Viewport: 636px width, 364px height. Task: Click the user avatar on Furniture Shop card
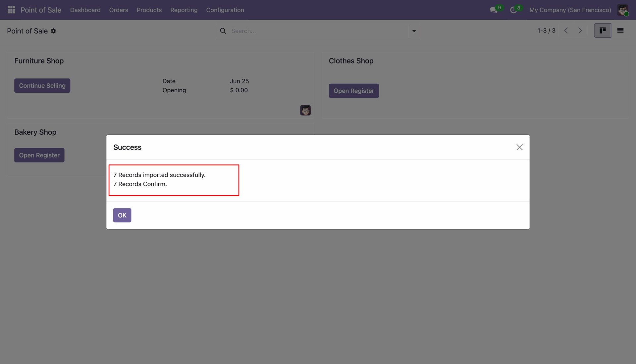click(305, 110)
